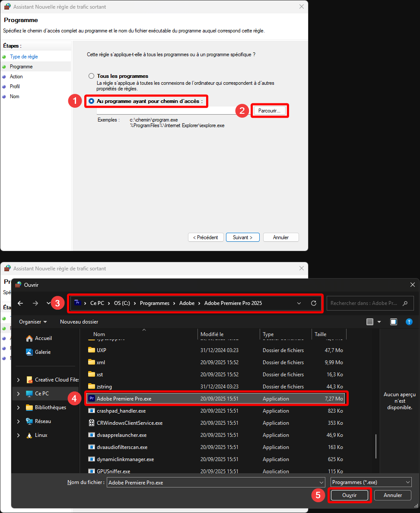Click 'Adobe' in the address breadcrumb

tap(187, 303)
